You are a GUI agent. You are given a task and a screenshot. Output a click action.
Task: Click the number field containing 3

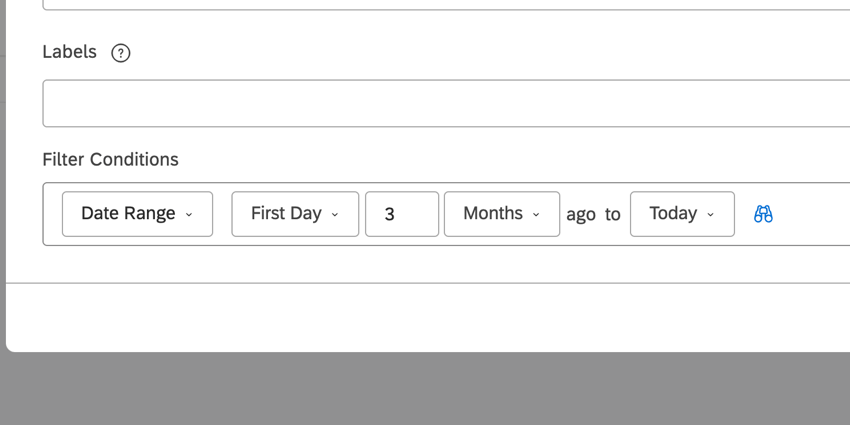[x=401, y=214]
